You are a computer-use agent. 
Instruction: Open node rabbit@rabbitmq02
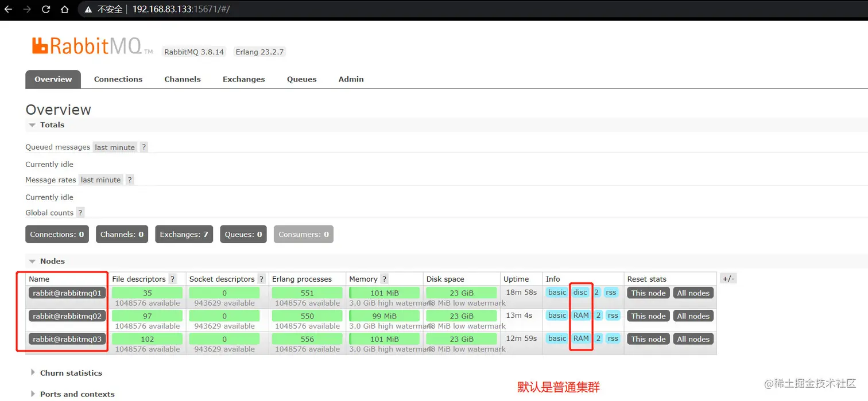(x=67, y=316)
